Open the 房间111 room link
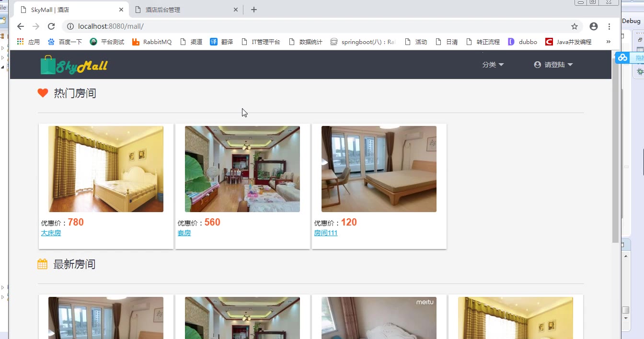Image resolution: width=644 pixels, height=339 pixels. [x=326, y=233]
